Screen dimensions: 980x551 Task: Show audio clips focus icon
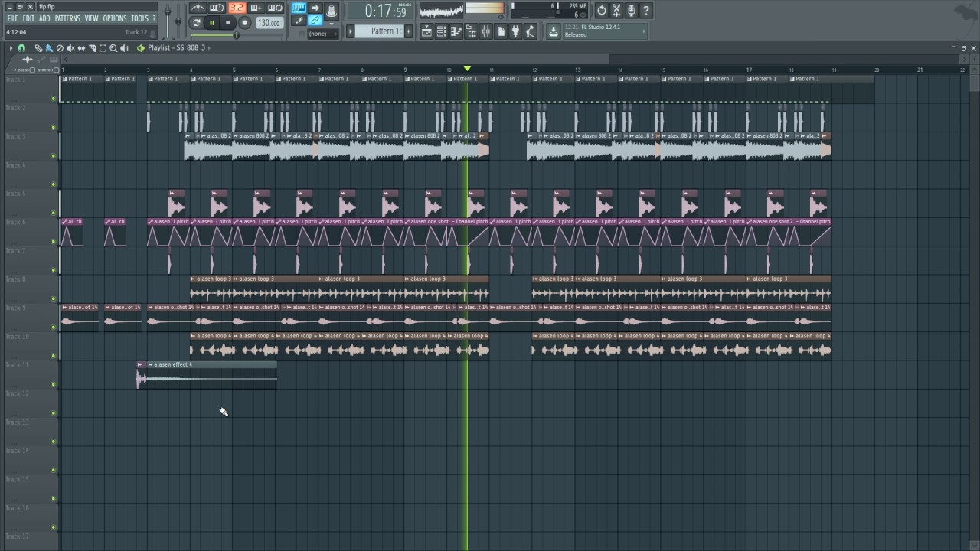pos(28,59)
